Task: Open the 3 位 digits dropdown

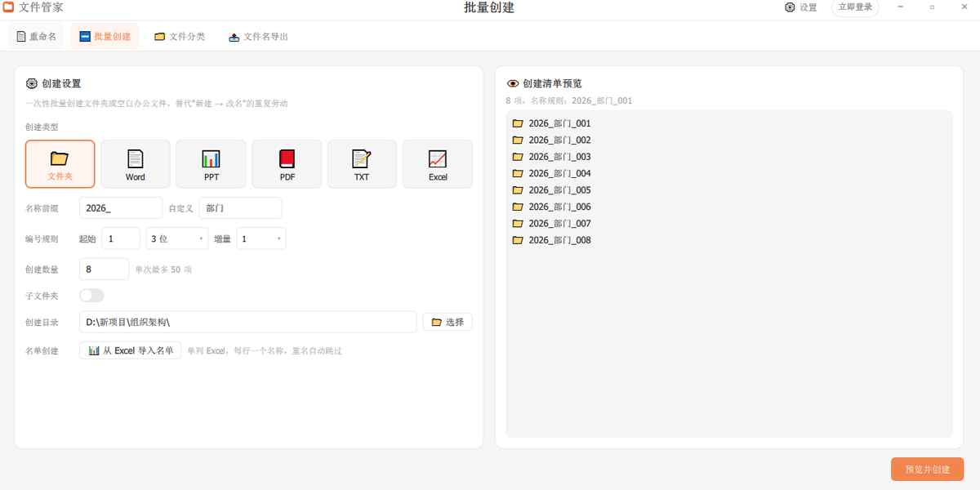Action: point(177,239)
